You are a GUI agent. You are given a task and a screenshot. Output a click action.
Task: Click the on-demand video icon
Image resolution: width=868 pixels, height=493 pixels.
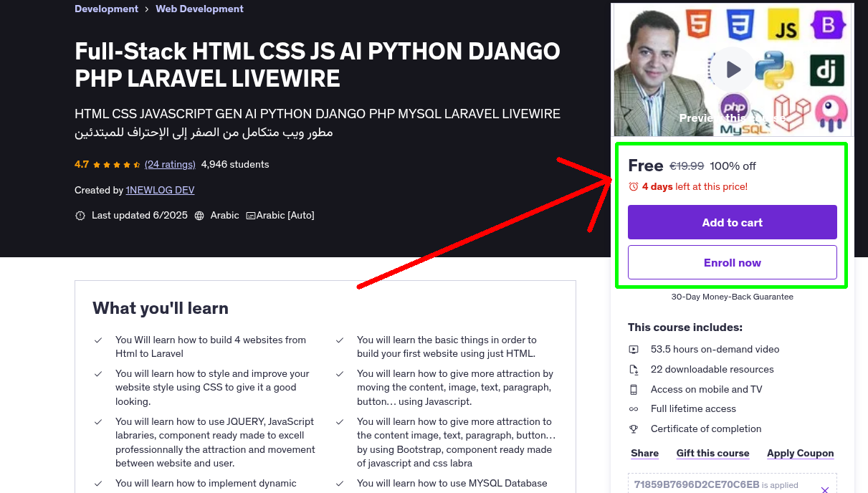(x=634, y=350)
